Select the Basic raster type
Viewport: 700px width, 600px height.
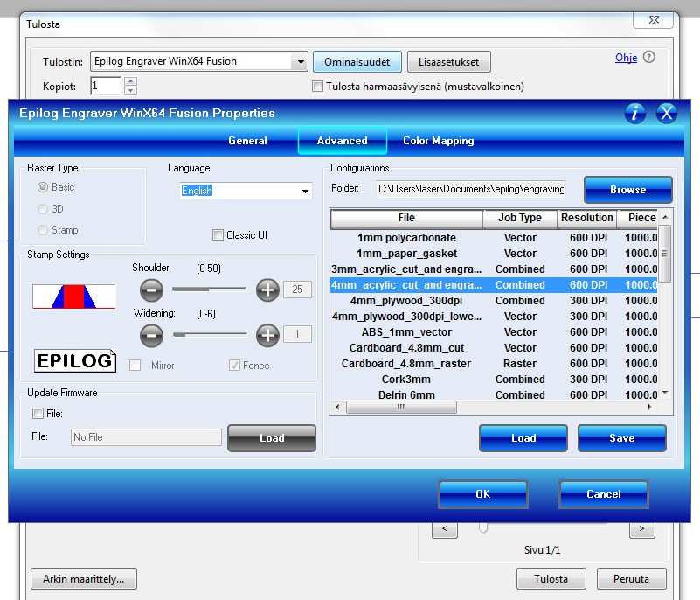click(x=56, y=187)
